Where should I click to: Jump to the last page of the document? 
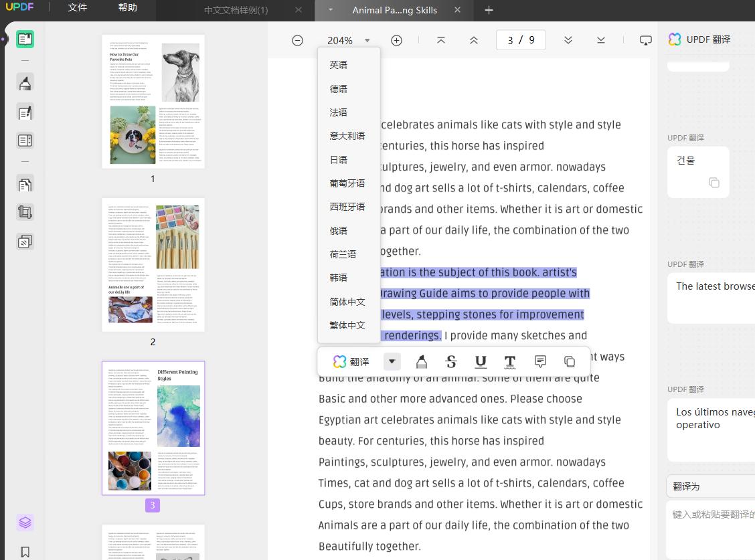(x=600, y=40)
